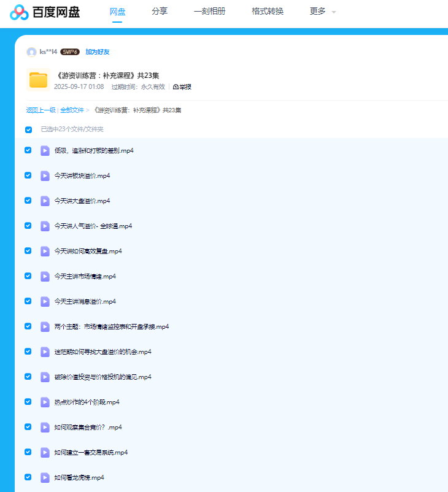Click 返回上一级 to go back
Viewport: 448px width, 492px height.
[41, 110]
